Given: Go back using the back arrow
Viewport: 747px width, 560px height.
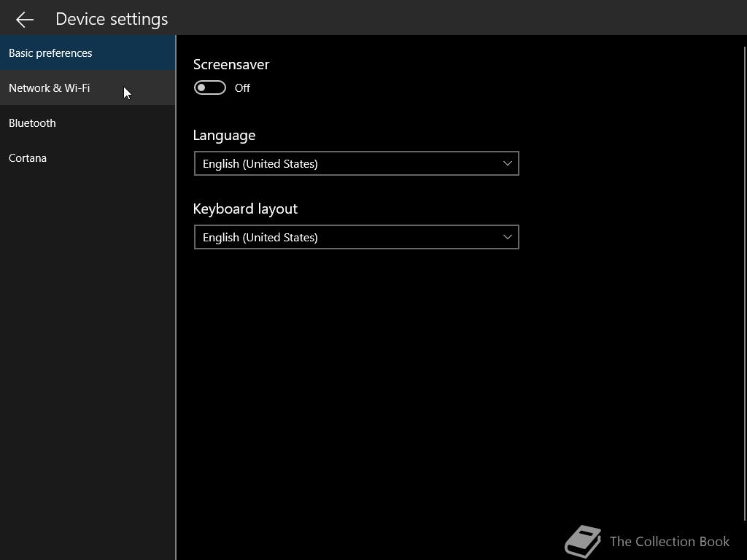Looking at the screenshot, I should click(25, 19).
